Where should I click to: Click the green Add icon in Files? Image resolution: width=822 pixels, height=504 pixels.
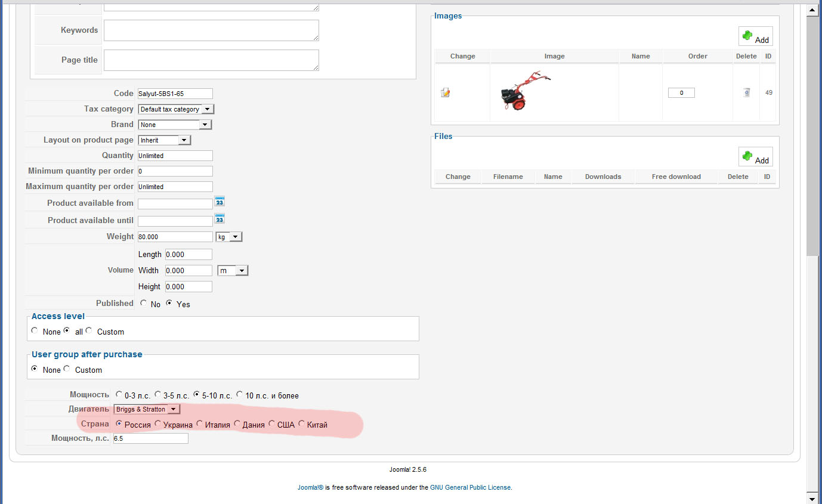(747, 156)
